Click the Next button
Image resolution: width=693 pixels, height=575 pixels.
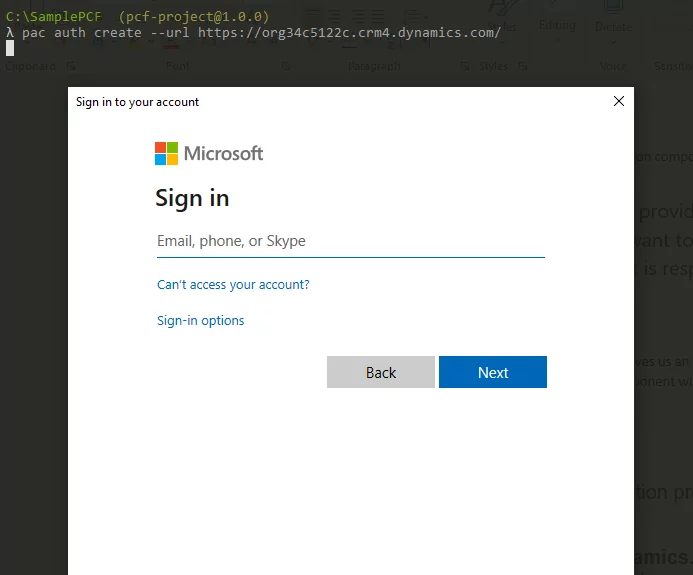pos(493,372)
